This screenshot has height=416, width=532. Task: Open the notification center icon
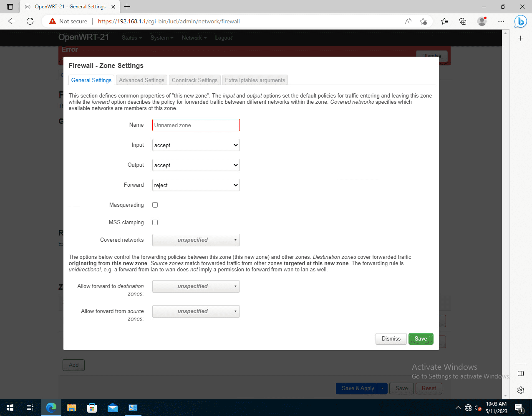click(519, 408)
